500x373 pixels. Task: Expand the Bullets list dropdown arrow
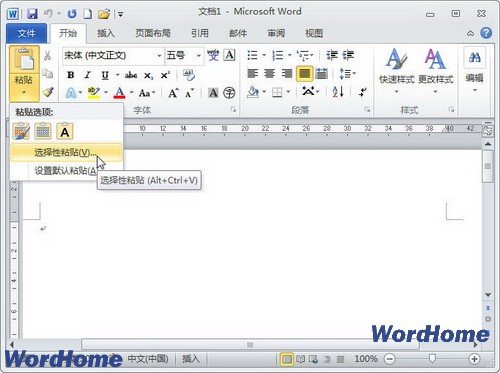(264, 55)
